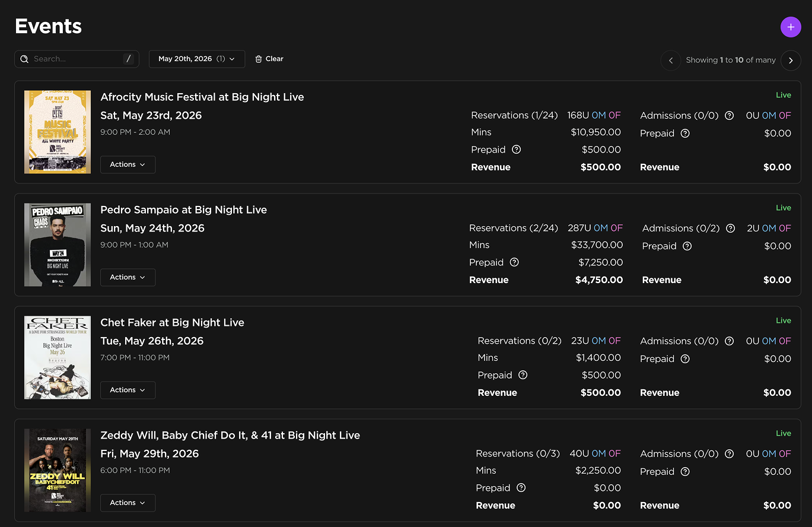Click the search magnifier icon

coord(24,59)
